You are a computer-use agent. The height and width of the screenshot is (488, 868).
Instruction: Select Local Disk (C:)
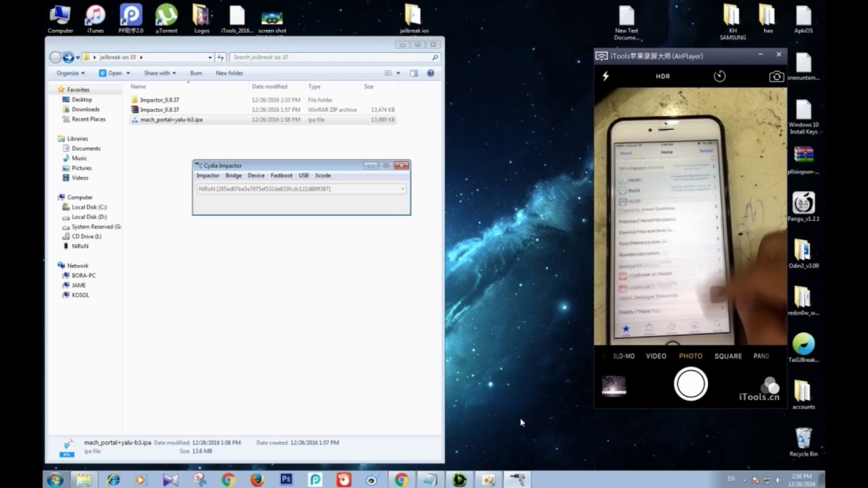(x=89, y=207)
